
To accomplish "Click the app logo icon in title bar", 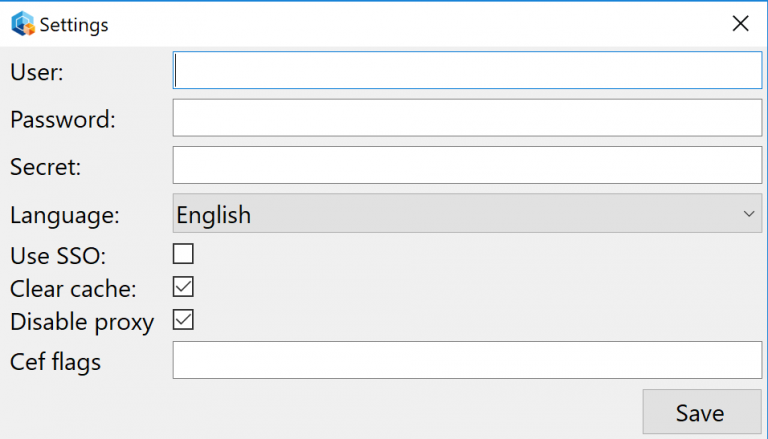I will tap(23, 24).
